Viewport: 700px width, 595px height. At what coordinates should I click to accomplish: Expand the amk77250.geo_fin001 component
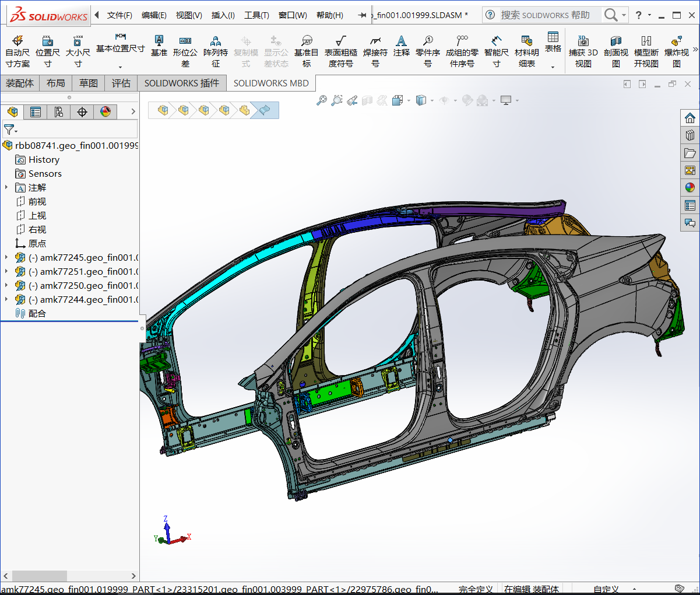6,285
